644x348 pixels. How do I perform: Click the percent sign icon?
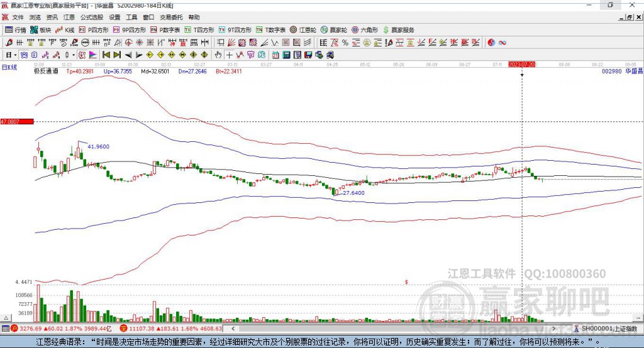pyautogui.click(x=345, y=43)
